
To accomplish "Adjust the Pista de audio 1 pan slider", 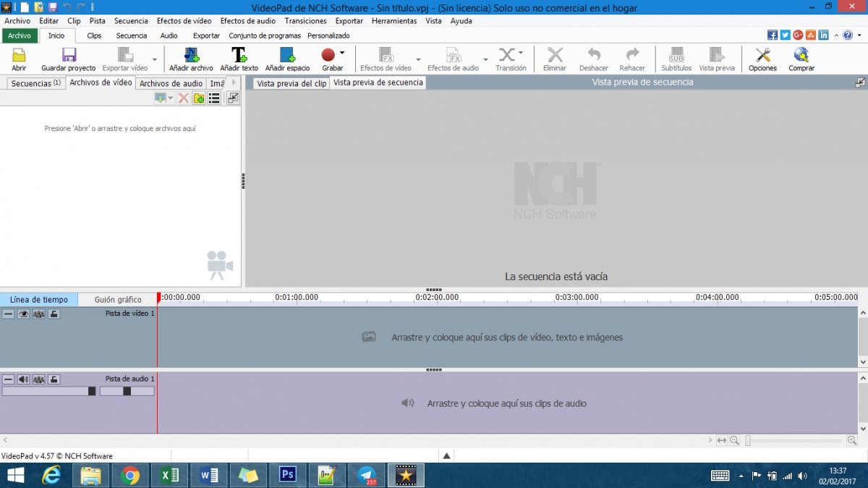I will click(127, 391).
